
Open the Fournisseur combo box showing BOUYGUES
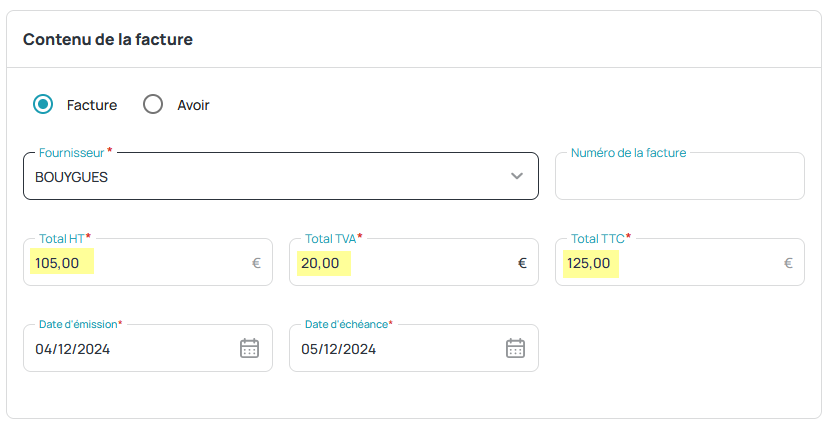point(281,176)
